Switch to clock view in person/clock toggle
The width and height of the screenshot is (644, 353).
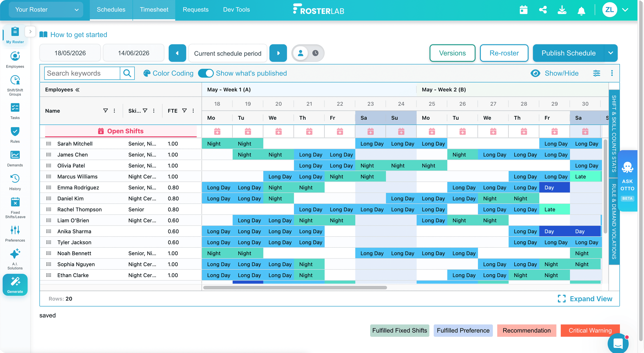[x=315, y=53]
